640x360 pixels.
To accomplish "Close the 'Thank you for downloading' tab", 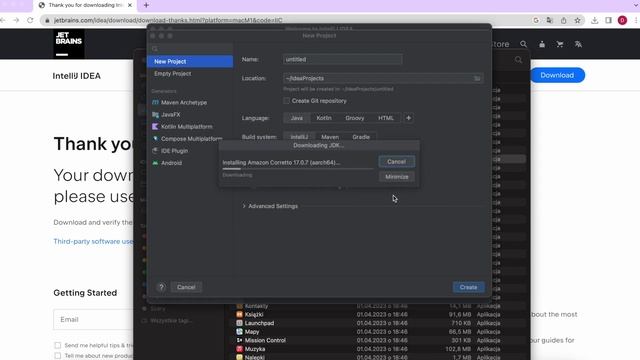I will tap(130, 5).
